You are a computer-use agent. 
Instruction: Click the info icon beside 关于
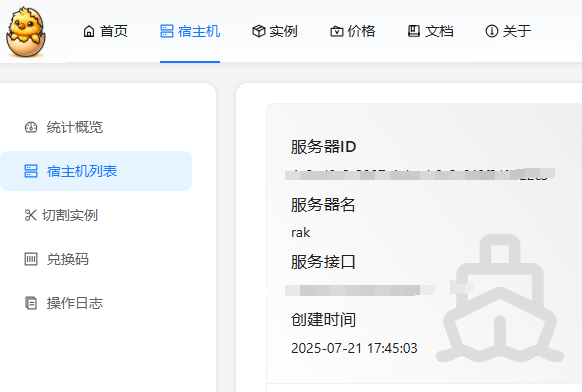(492, 31)
